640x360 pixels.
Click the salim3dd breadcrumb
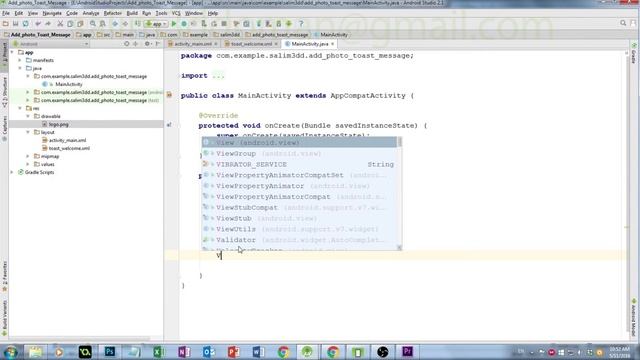pos(227,35)
